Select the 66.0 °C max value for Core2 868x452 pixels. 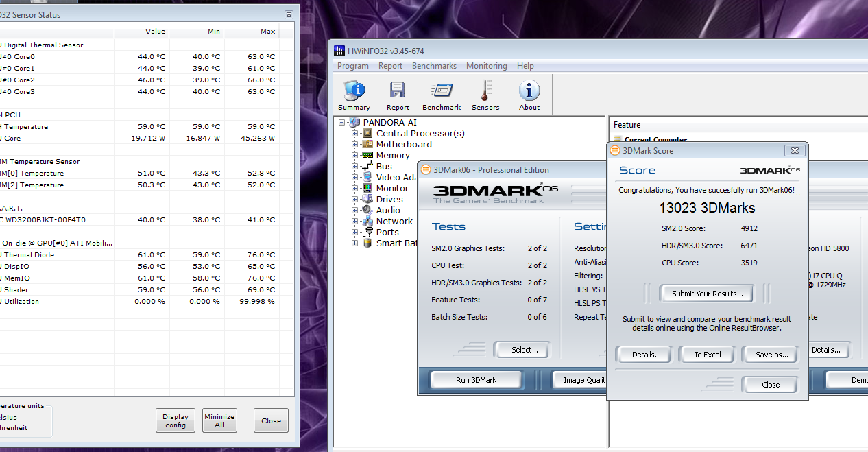point(261,80)
